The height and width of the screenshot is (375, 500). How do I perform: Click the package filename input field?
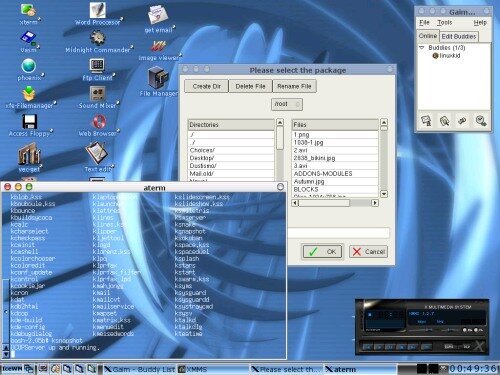[338, 233]
